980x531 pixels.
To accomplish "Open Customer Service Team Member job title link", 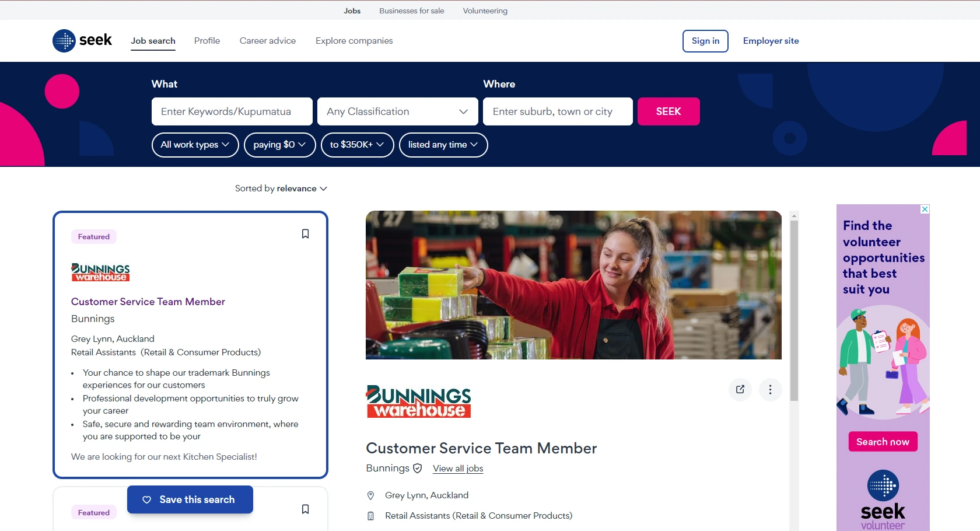I will 148,302.
